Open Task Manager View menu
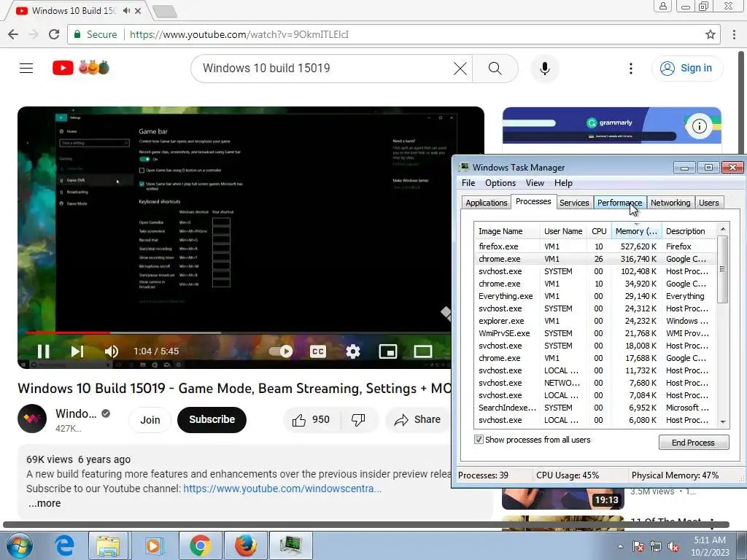The image size is (747, 560). [x=535, y=183]
